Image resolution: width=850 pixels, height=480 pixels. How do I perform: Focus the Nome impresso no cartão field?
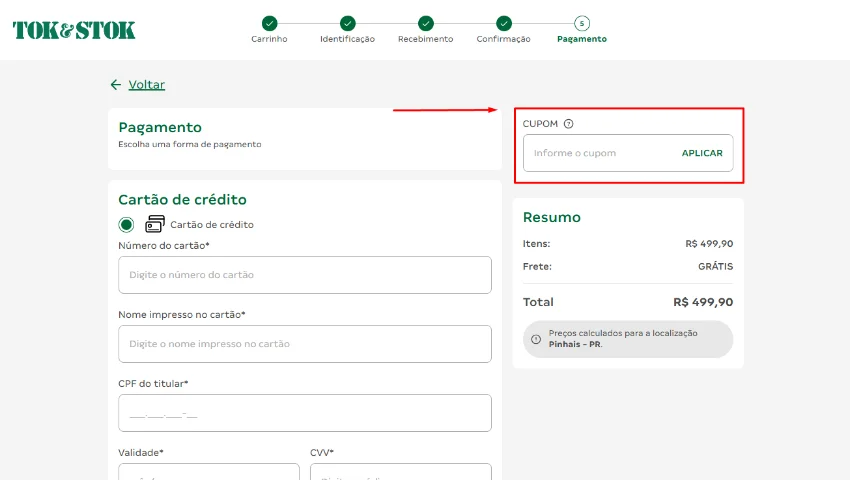pos(305,344)
